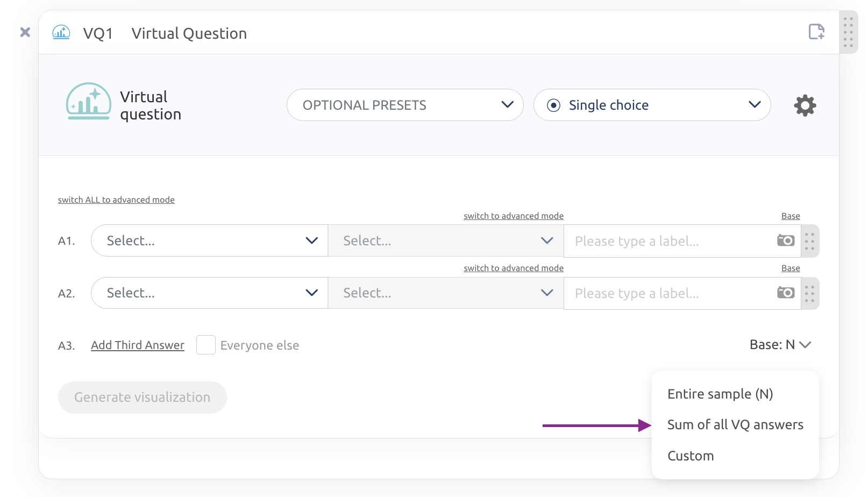This screenshot has height=497, width=868.
Task: Click the A3. row label
Action: tap(67, 345)
